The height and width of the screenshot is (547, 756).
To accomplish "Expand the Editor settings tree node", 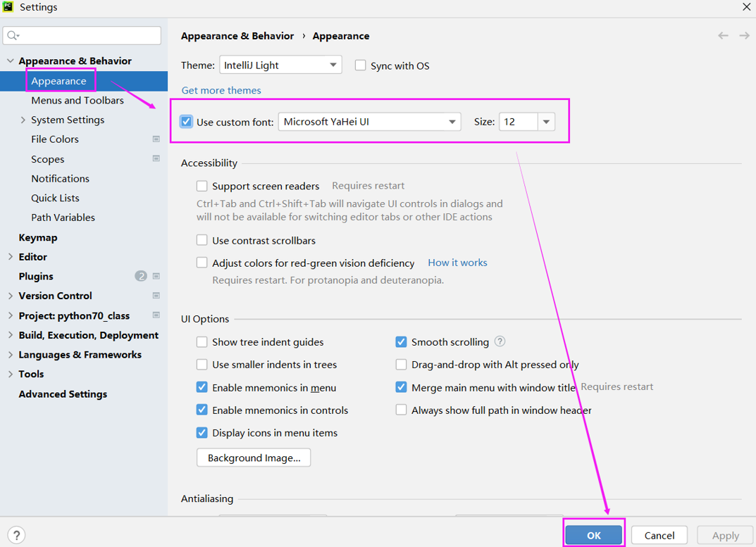I will [10, 257].
